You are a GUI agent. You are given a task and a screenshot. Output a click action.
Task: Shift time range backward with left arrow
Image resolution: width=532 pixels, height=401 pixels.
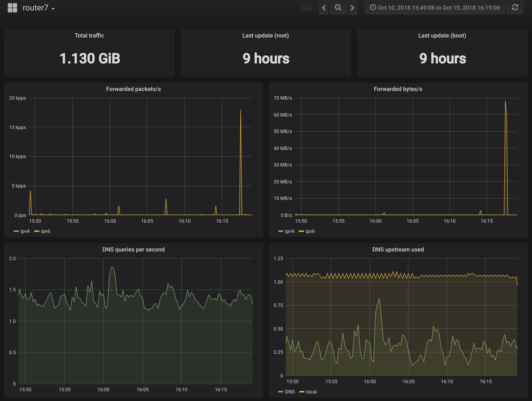pyautogui.click(x=324, y=8)
